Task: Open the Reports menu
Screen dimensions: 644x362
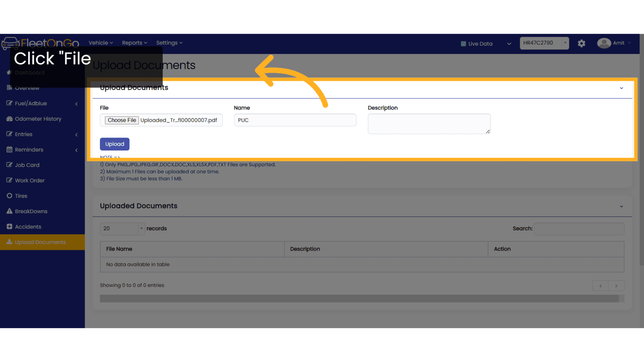Action: [x=134, y=43]
